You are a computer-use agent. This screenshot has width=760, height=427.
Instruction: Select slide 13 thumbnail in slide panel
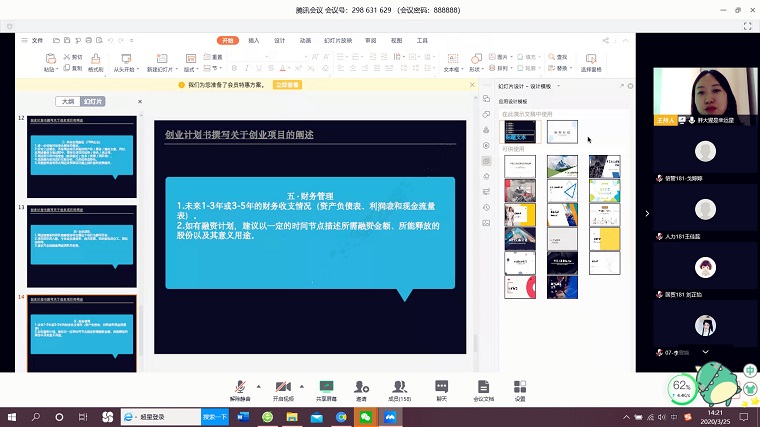click(82, 241)
